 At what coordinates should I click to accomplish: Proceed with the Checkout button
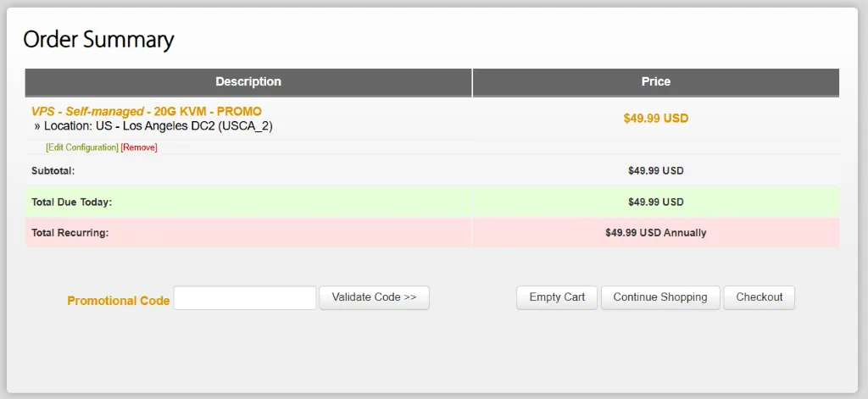[x=759, y=297]
